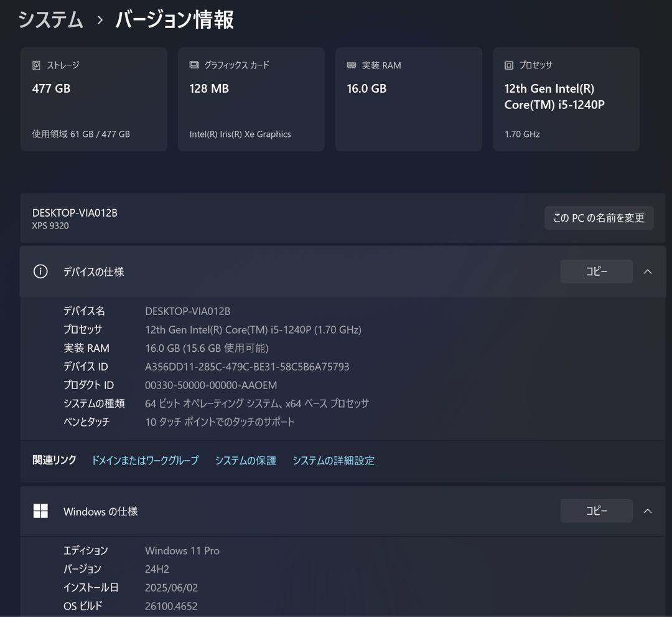Copy the device specifications with コピー
The image size is (672, 617).
[x=596, y=271]
